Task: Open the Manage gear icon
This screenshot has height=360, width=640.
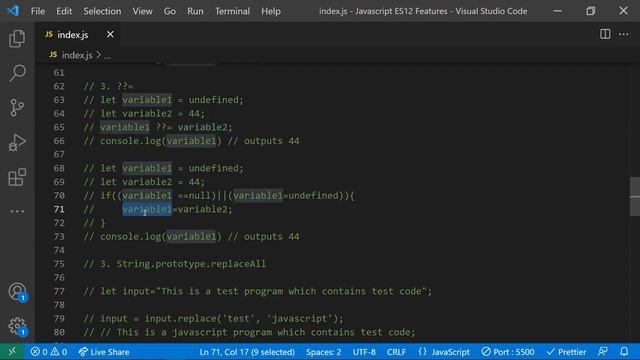Action: click(x=17, y=326)
